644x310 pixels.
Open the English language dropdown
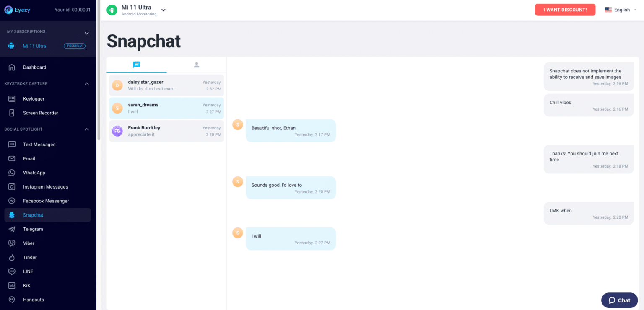coord(621,10)
